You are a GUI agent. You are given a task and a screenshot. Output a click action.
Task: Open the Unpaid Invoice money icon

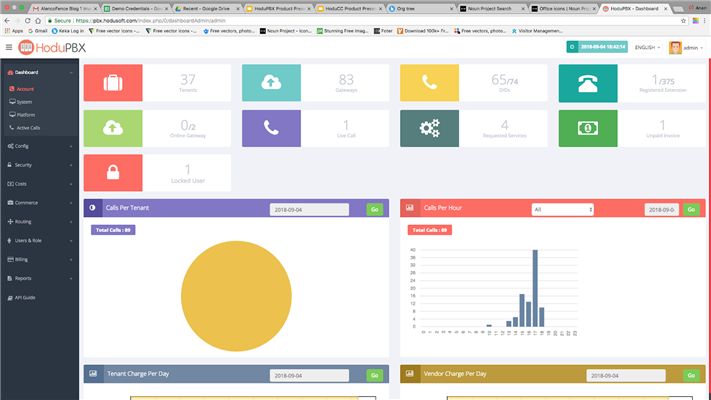(588, 128)
